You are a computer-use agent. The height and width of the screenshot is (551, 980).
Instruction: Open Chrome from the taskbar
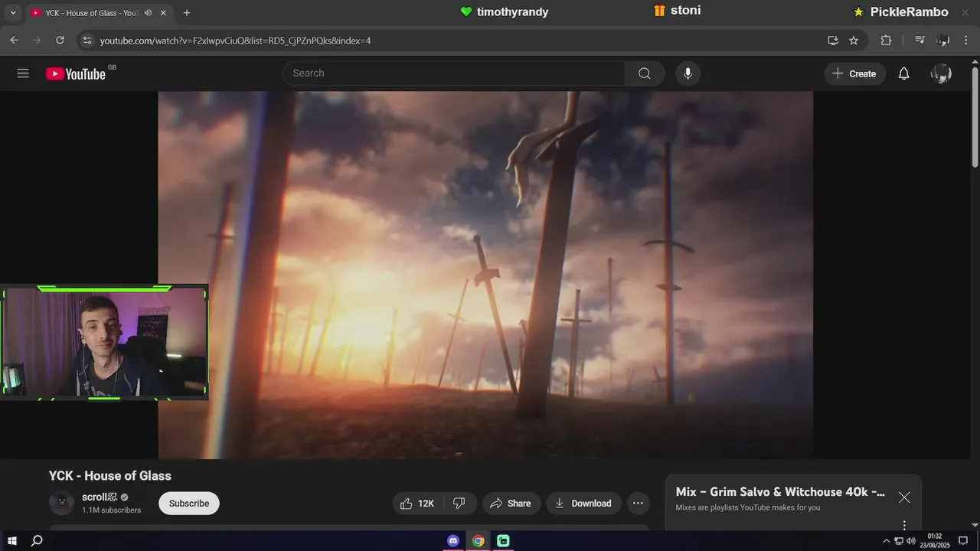pos(478,541)
